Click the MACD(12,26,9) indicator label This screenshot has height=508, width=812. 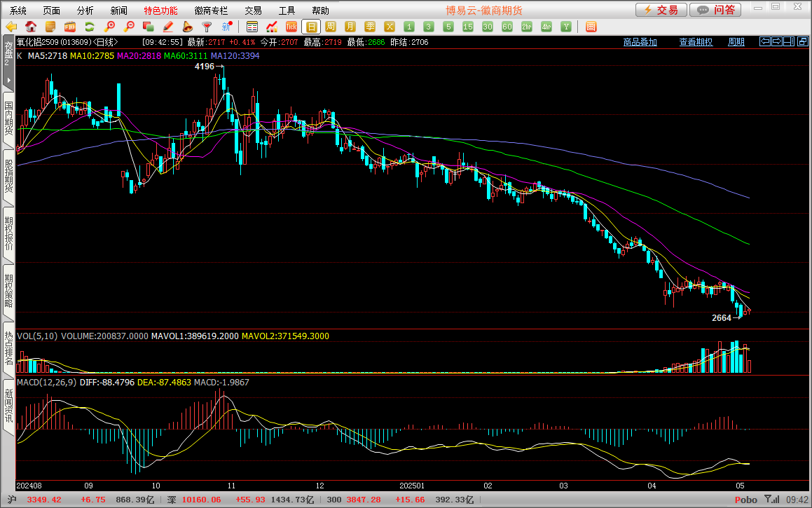point(47,382)
